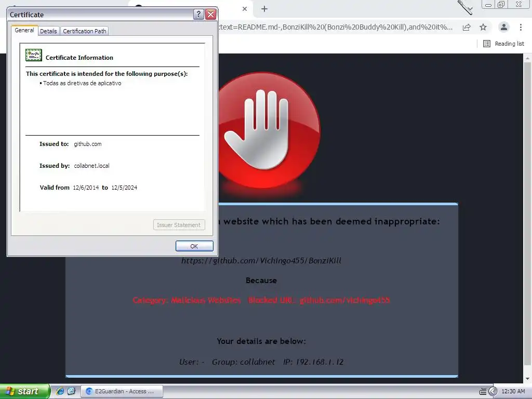Click the 12:30 AM system clock
The image size is (532, 399).
tap(513, 391)
